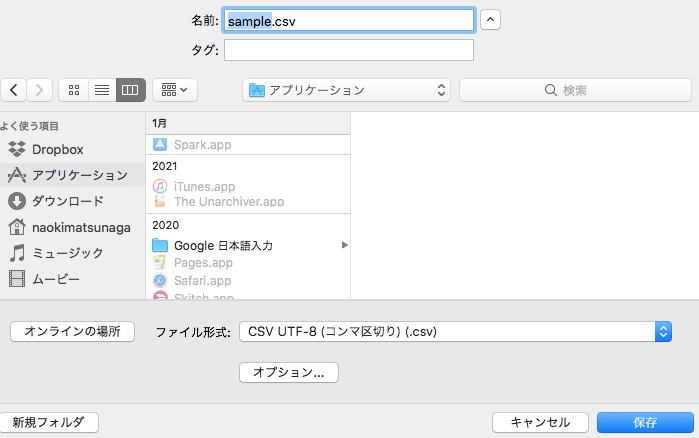Click the タグ tags field
Viewport: 699px width, 438px height.
[x=349, y=50]
